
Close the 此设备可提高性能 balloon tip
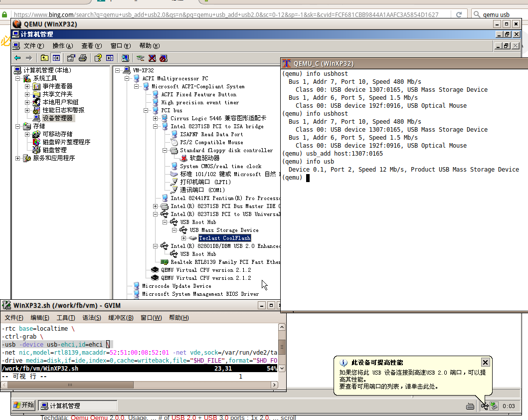pyautogui.click(x=485, y=363)
